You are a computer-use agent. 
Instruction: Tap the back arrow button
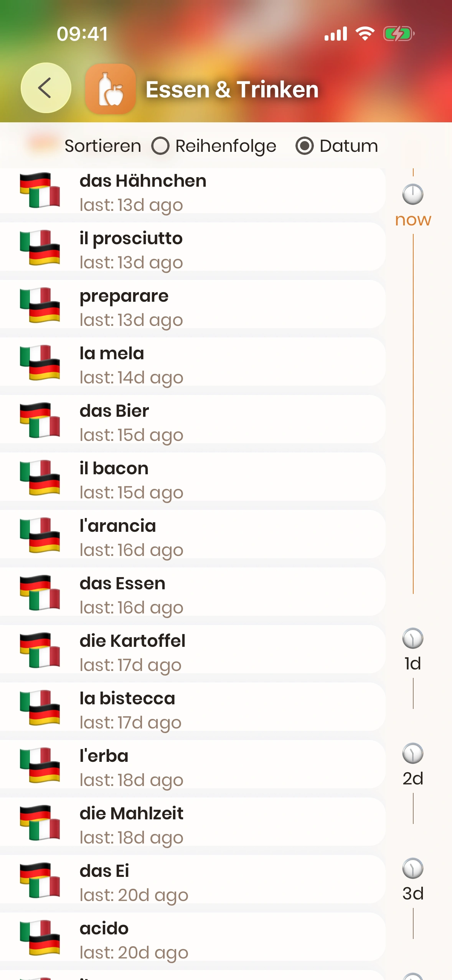(46, 88)
